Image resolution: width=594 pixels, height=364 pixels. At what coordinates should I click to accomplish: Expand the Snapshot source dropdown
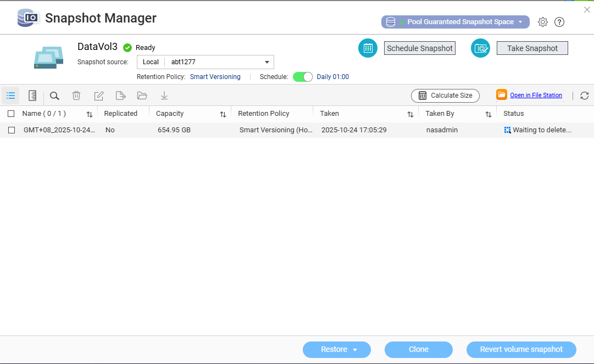(267, 62)
